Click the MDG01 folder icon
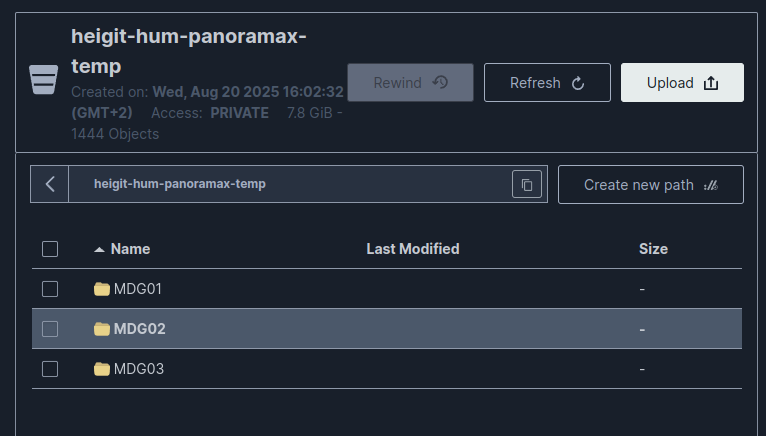Viewport: 766px width, 436px height. [x=102, y=289]
